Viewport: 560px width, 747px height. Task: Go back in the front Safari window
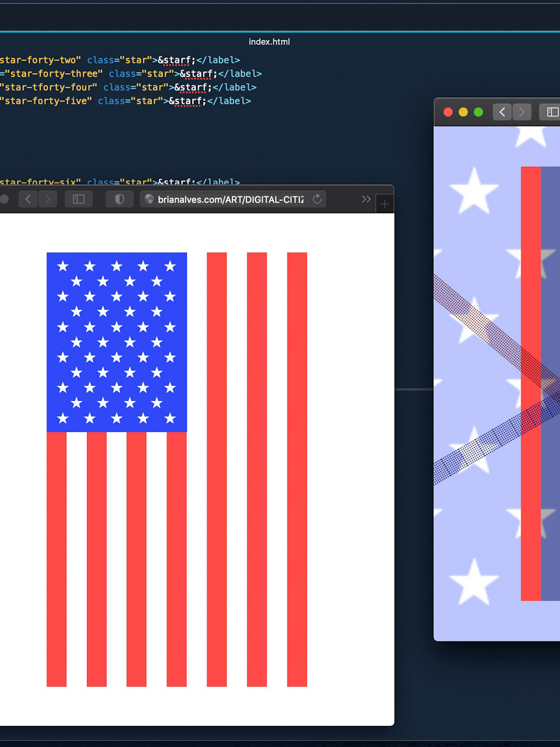[x=28, y=199]
